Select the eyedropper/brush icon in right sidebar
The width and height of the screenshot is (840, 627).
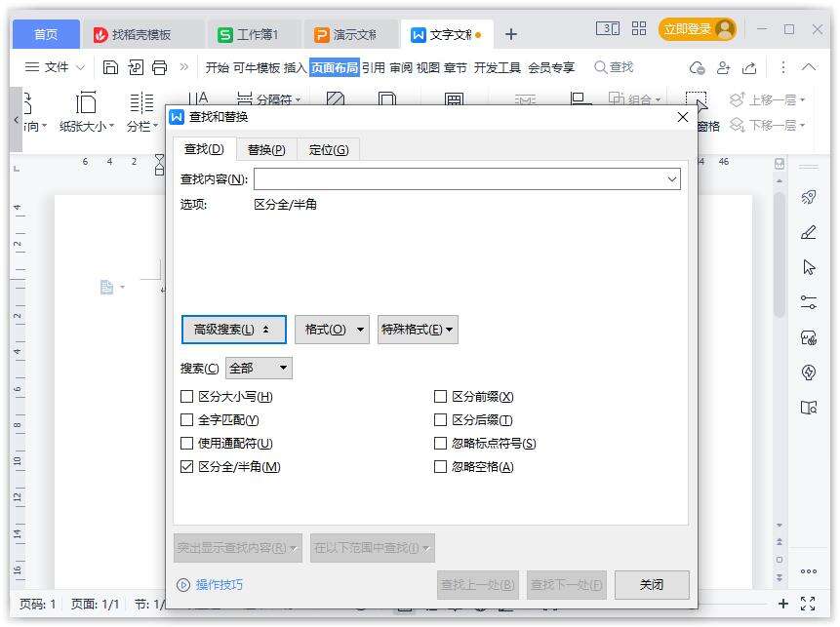810,232
